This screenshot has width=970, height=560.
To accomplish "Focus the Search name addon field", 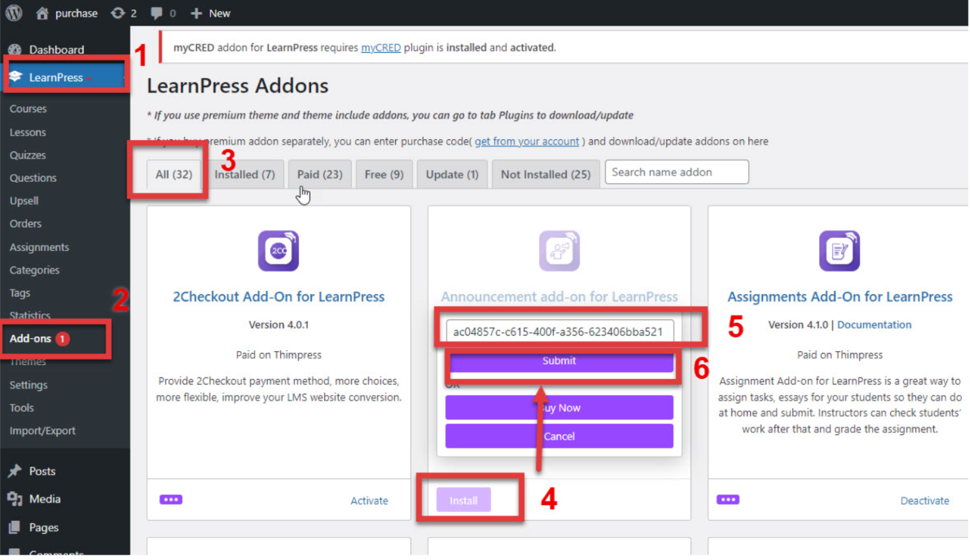I will (x=677, y=172).
